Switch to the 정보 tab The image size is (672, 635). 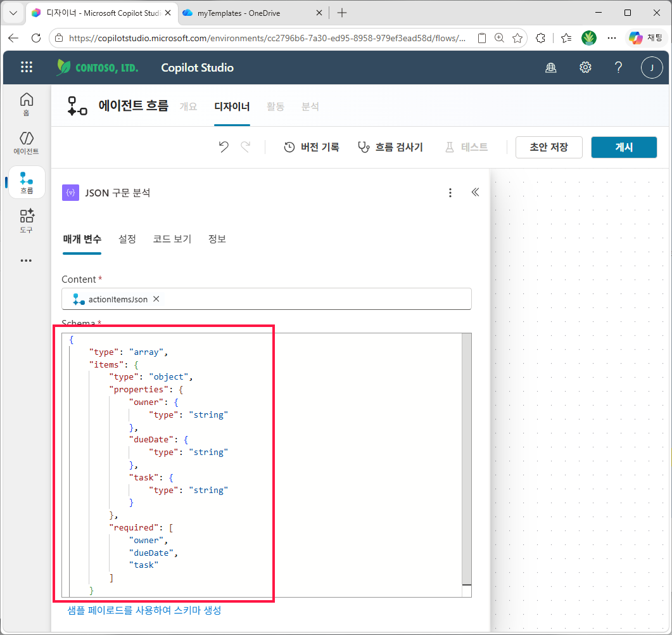(x=217, y=240)
